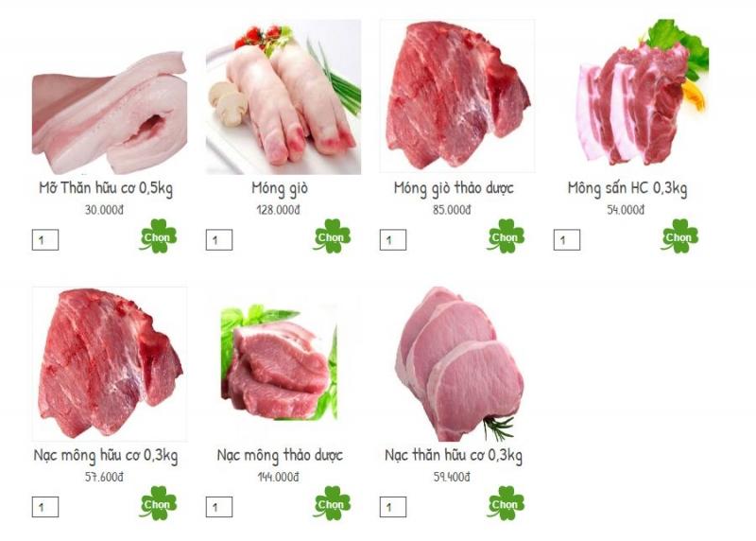The height and width of the screenshot is (541, 756).
Task: Click the pork fat product image
Action: click(110, 113)
